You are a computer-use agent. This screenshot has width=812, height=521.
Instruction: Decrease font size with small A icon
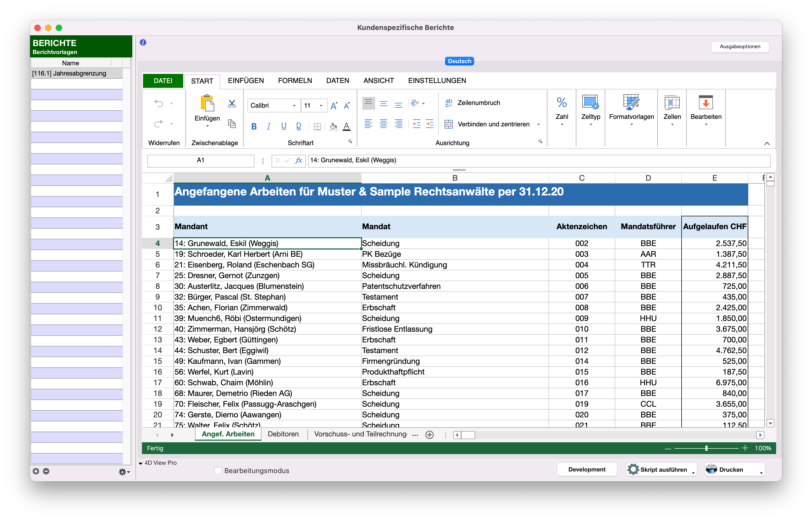tap(347, 105)
